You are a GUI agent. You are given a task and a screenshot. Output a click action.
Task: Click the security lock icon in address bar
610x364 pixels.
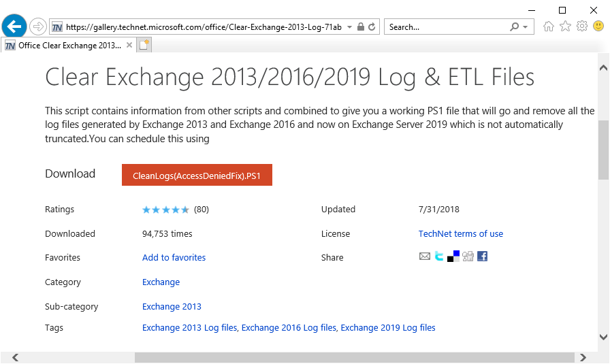pyautogui.click(x=361, y=27)
